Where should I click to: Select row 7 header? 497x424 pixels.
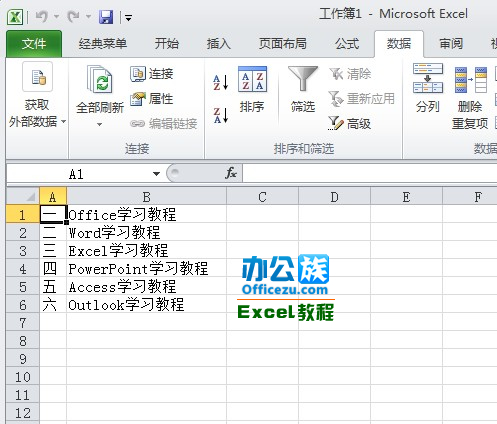(x=23, y=323)
